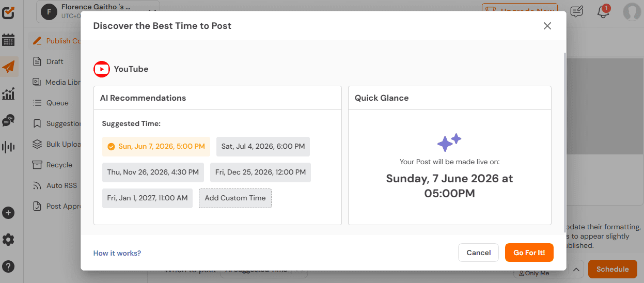Viewport: 644px width, 283px height.
Task: Open the Florence Gaitho workspace dropdown
Action: tap(98, 11)
